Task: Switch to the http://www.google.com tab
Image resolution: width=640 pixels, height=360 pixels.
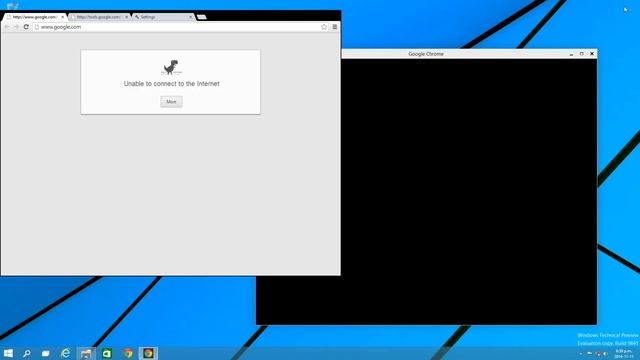Action: [34, 17]
